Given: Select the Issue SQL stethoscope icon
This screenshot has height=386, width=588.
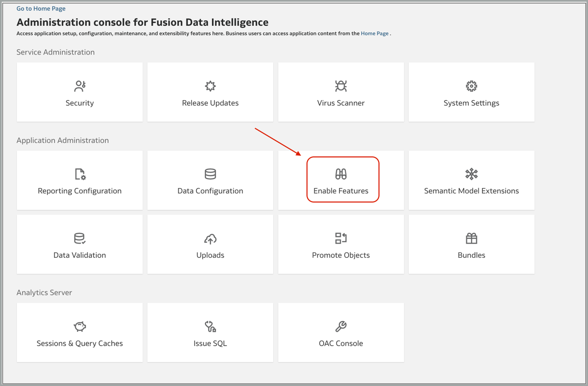Looking at the screenshot, I should pos(210,326).
